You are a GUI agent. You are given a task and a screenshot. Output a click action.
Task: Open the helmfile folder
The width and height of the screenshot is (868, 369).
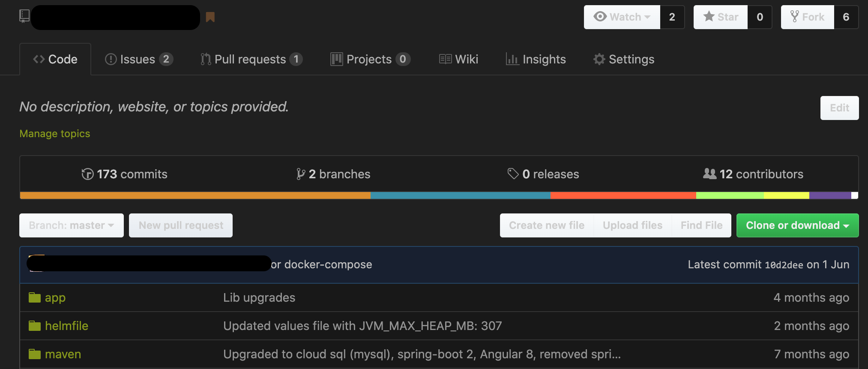pos(66,326)
